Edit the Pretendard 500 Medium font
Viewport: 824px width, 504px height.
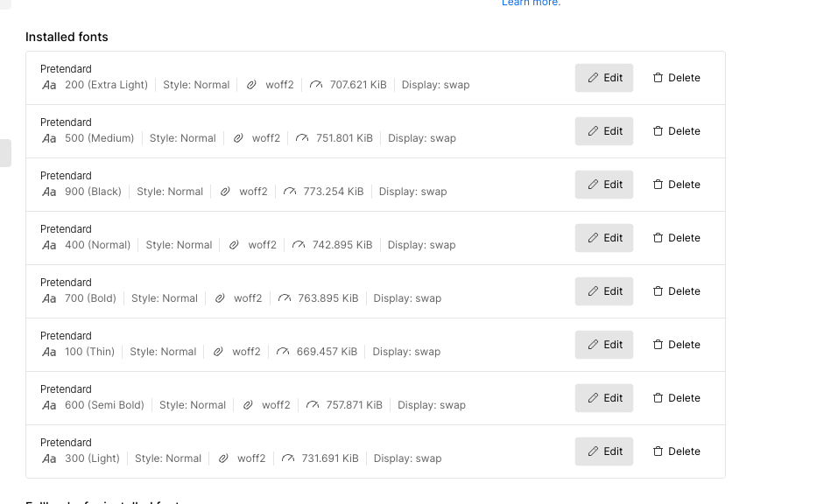point(604,131)
